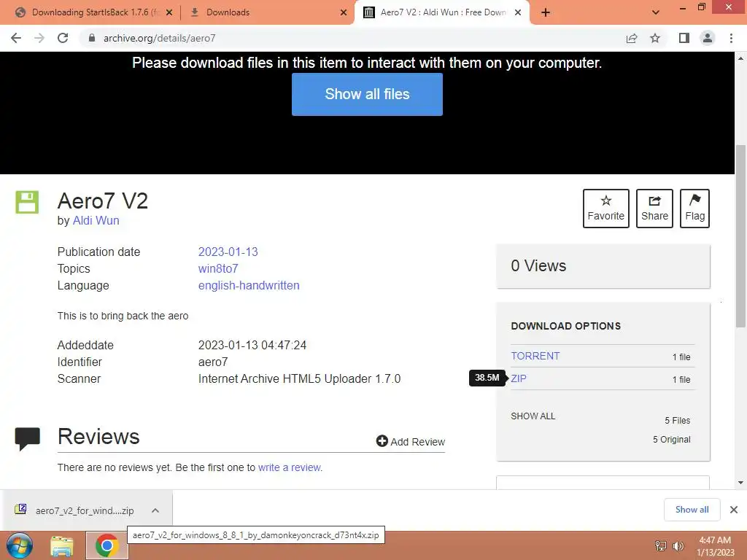Open Chrome three-dot menu
The width and height of the screenshot is (747, 560).
(x=731, y=38)
